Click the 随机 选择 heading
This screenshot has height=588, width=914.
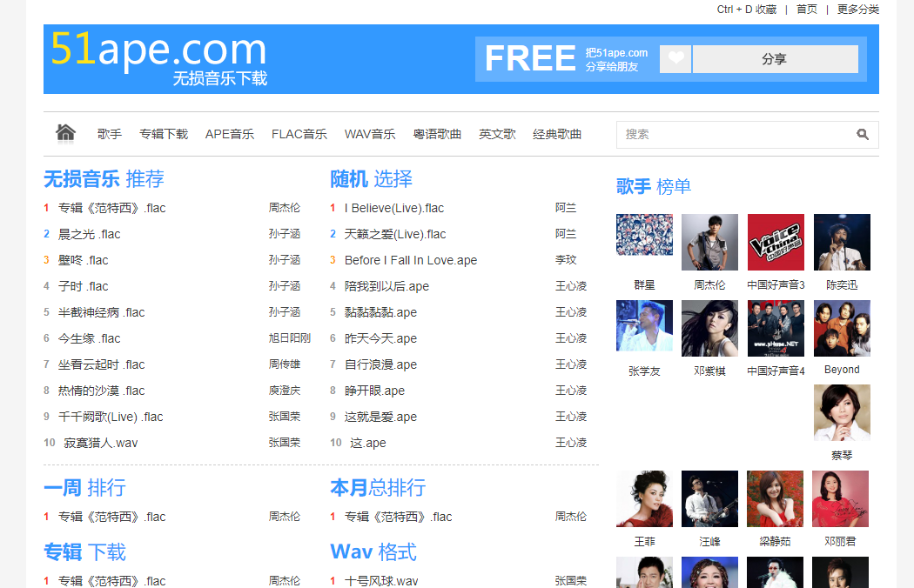coord(372,179)
